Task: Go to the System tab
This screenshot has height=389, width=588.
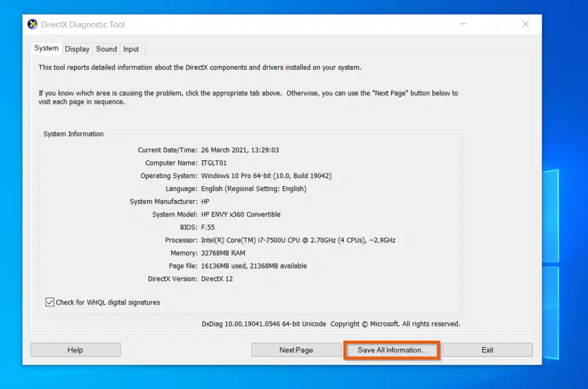Action: tap(46, 48)
